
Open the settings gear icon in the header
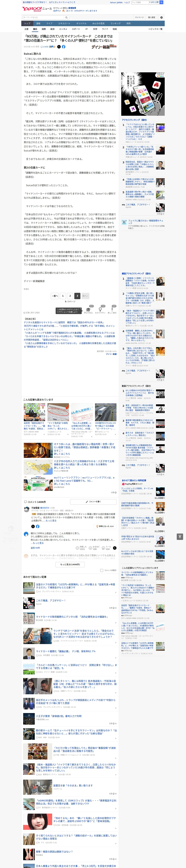tap(161, 17)
